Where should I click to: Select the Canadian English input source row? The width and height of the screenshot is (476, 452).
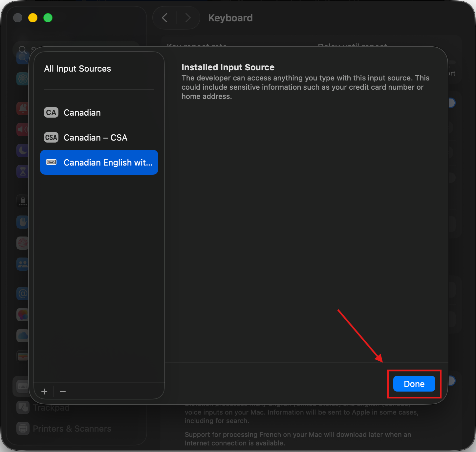tap(99, 163)
